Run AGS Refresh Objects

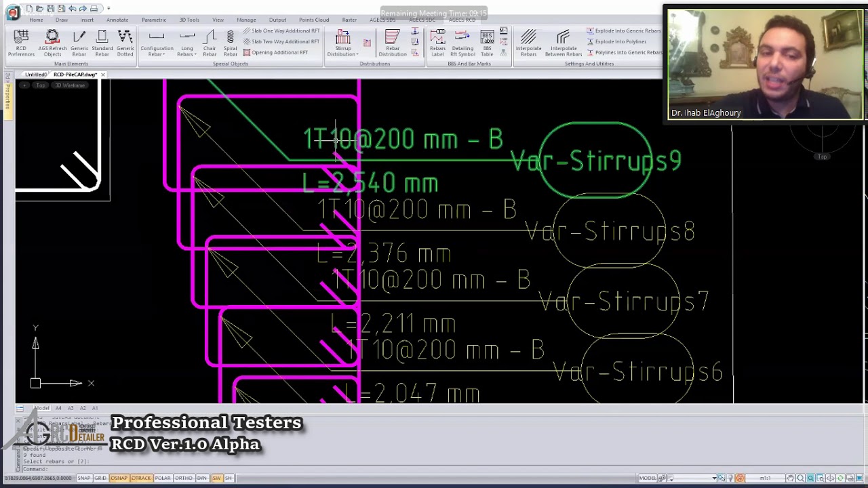(52, 42)
